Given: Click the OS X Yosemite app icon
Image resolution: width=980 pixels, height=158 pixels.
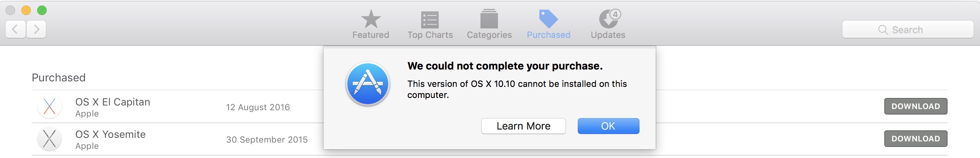Looking at the screenshot, I should point(49,139).
